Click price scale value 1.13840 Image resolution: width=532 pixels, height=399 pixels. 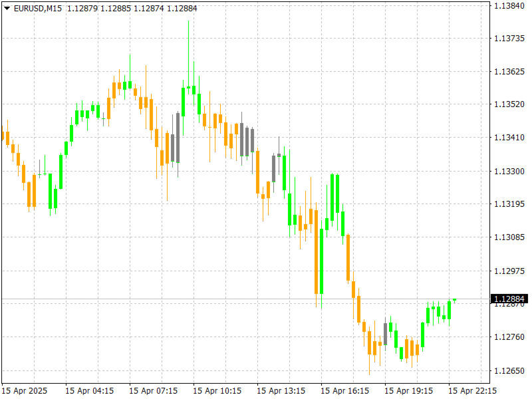pos(509,6)
